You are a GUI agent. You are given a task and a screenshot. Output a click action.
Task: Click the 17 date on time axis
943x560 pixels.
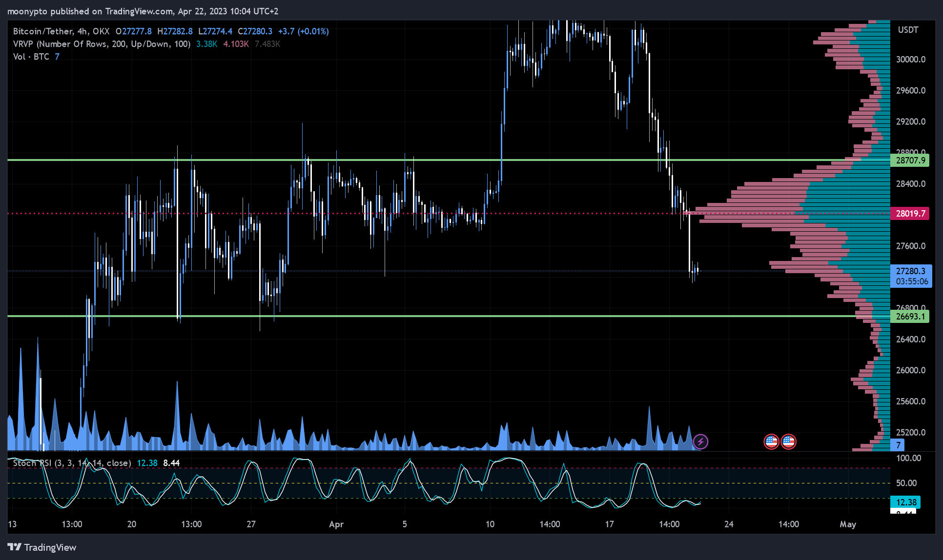pos(609,524)
